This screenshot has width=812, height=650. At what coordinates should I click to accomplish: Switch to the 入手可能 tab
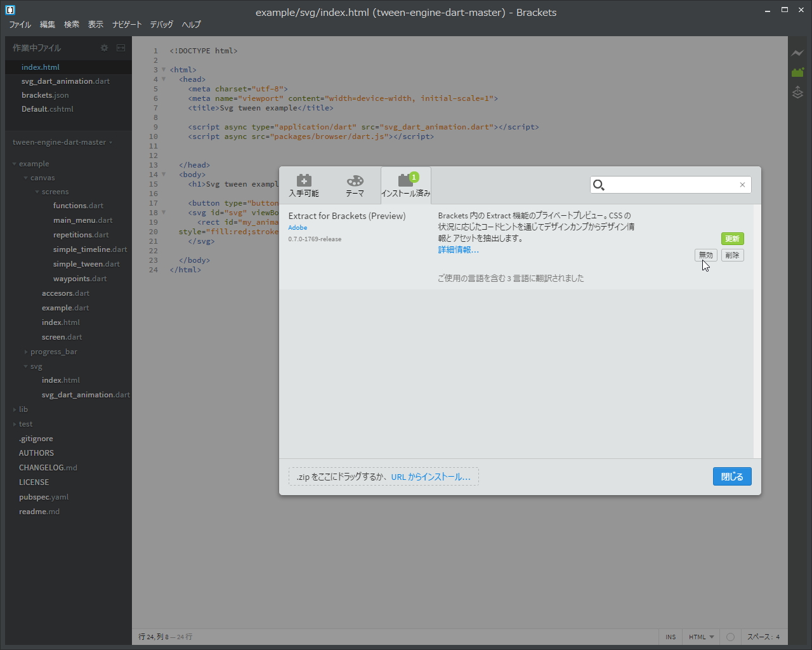pos(304,185)
